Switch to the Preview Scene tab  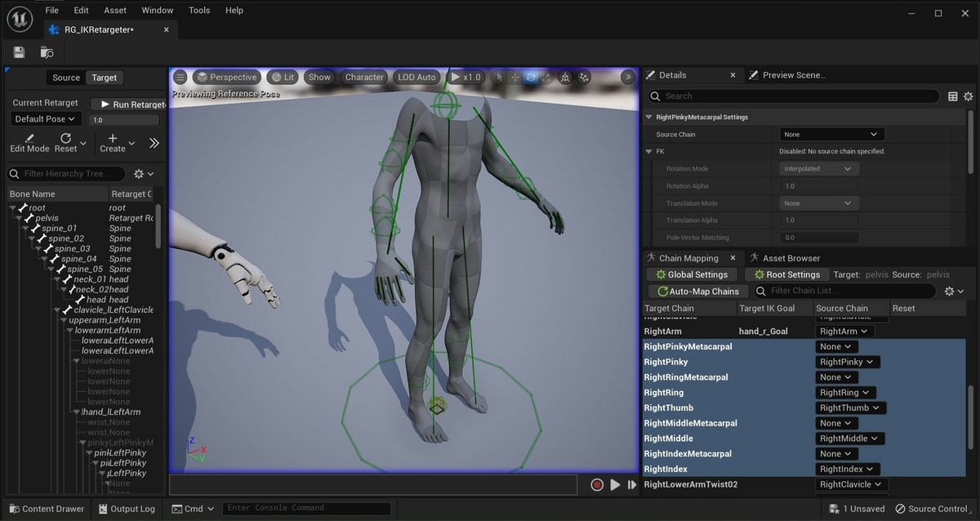click(x=787, y=75)
